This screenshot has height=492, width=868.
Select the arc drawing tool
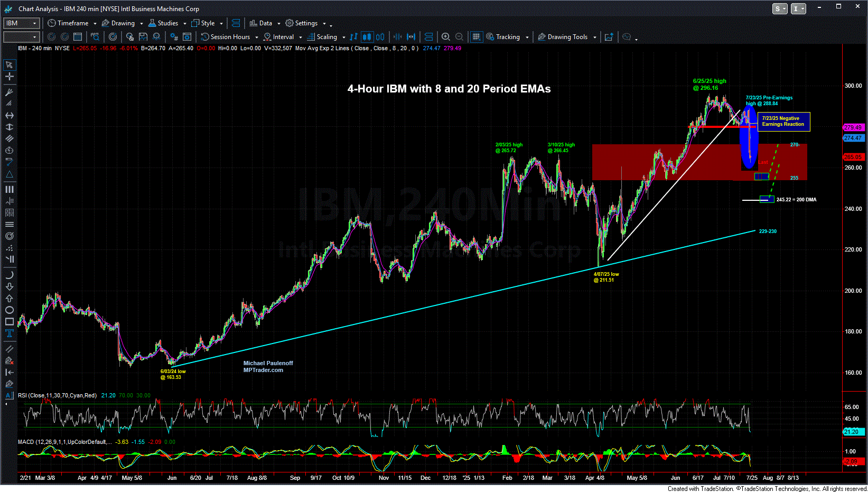(9, 275)
